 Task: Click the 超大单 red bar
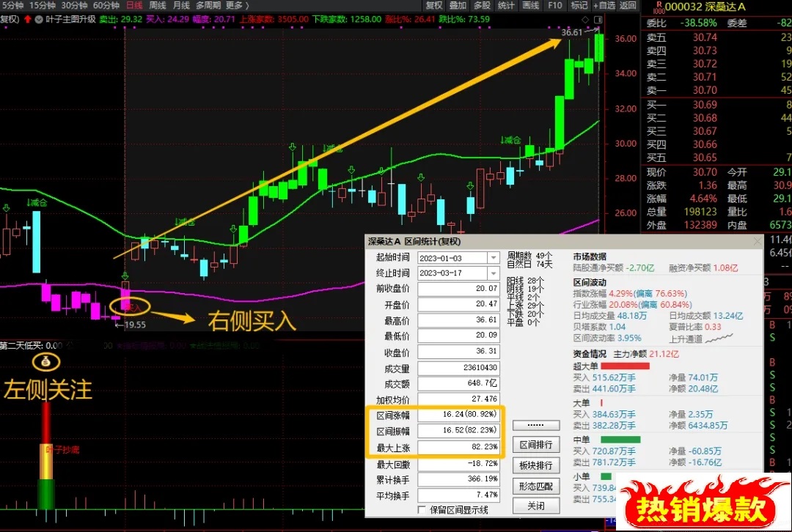(625, 366)
